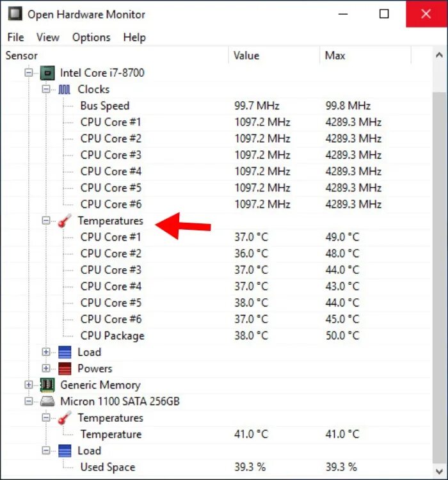The width and height of the screenshot is (448, 480).
Task: Click the Intel Core i7-8700 CPU chip icon
Action: [x=47, y=73]
